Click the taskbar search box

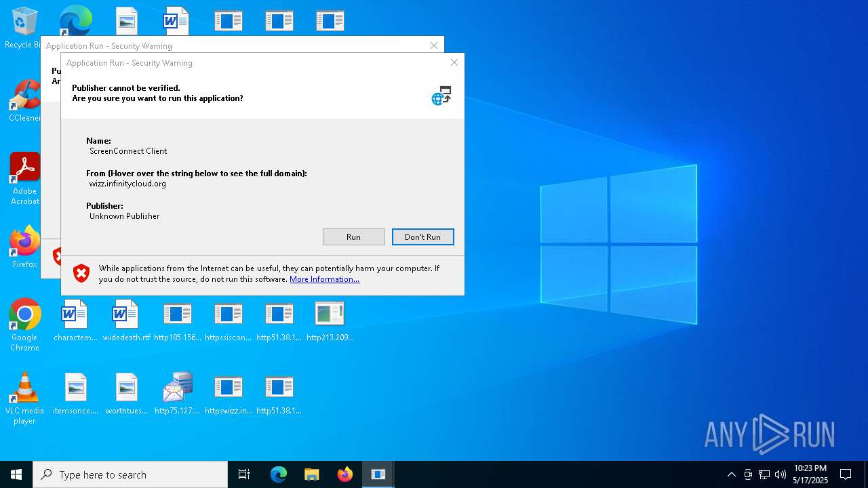(130, 474)
